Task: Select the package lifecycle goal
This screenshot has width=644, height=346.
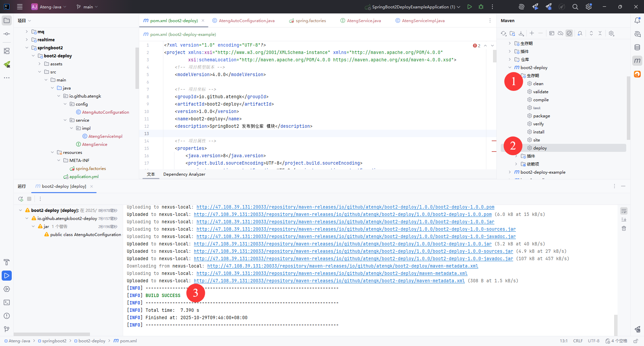Action: (x=541, y=116)
